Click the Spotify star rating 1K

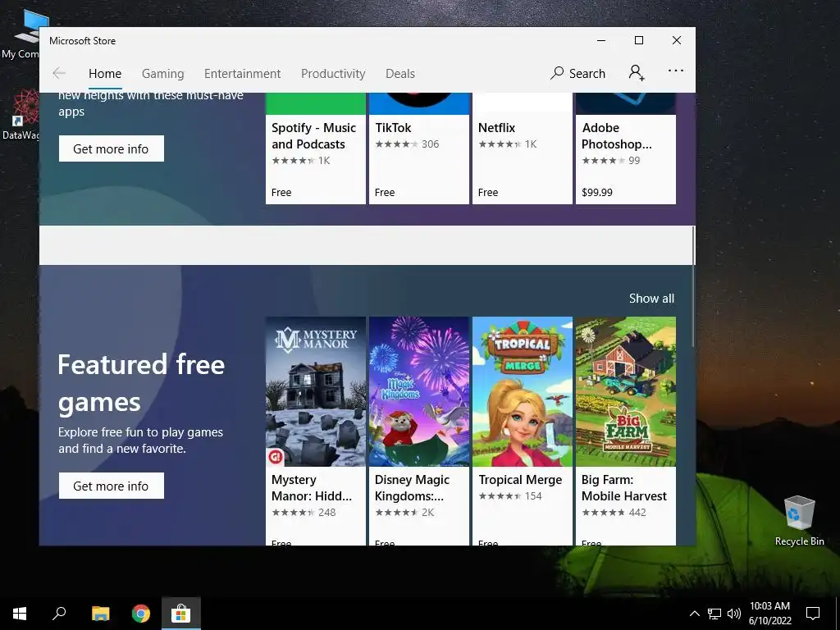click(301, 160)
